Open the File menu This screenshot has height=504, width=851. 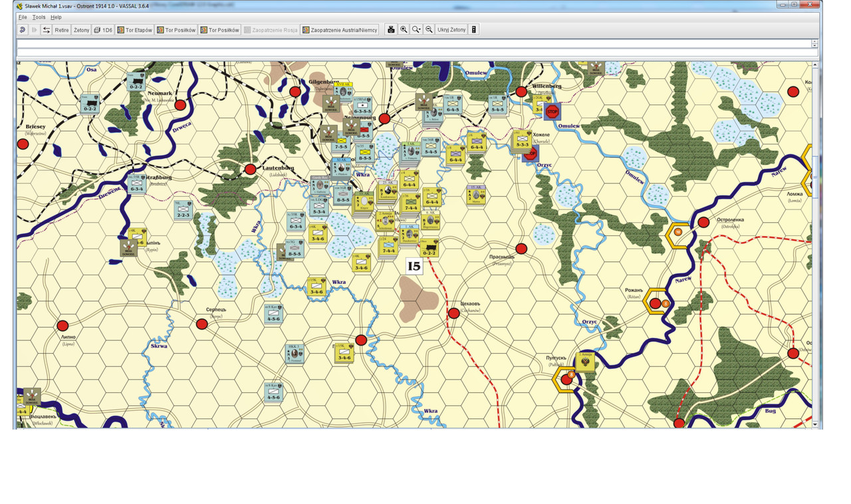pos(23,17)
